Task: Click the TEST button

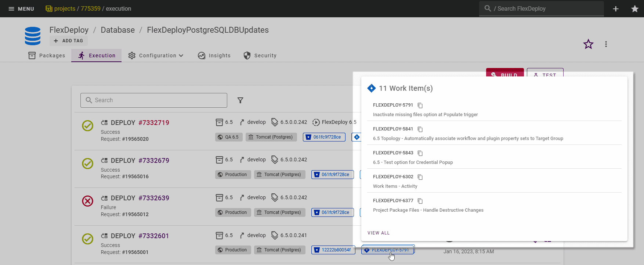Action: pos(545,72)
